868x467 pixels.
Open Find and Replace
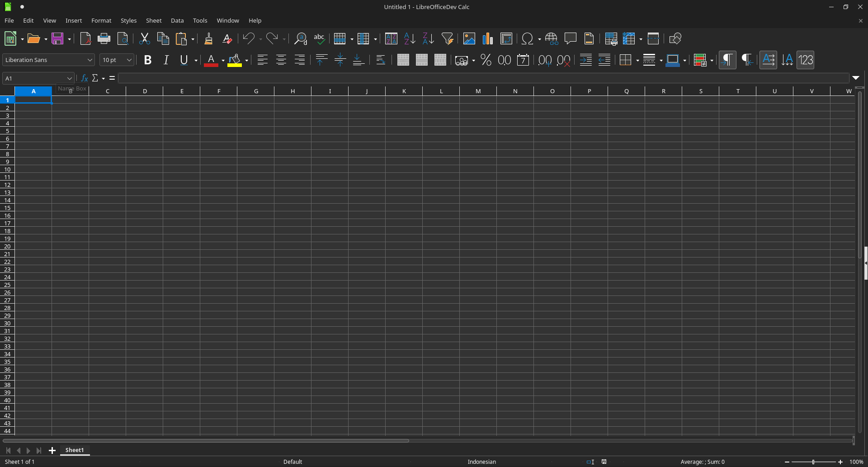click(301, 38)
